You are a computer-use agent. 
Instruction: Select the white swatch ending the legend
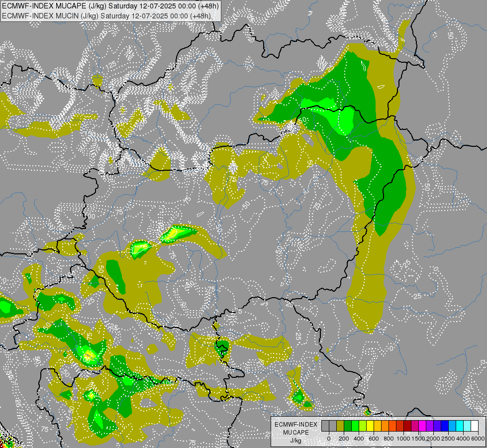(x=475, y=426)
